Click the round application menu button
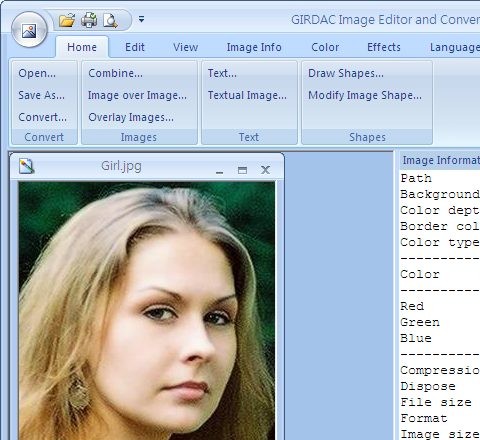Screen dimensions: 480x440 tap(29, 30)
